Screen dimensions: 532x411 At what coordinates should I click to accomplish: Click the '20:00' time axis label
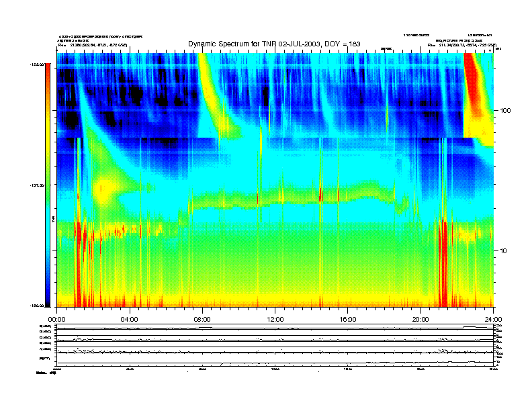pyautogui.click(x=420, y=320)
